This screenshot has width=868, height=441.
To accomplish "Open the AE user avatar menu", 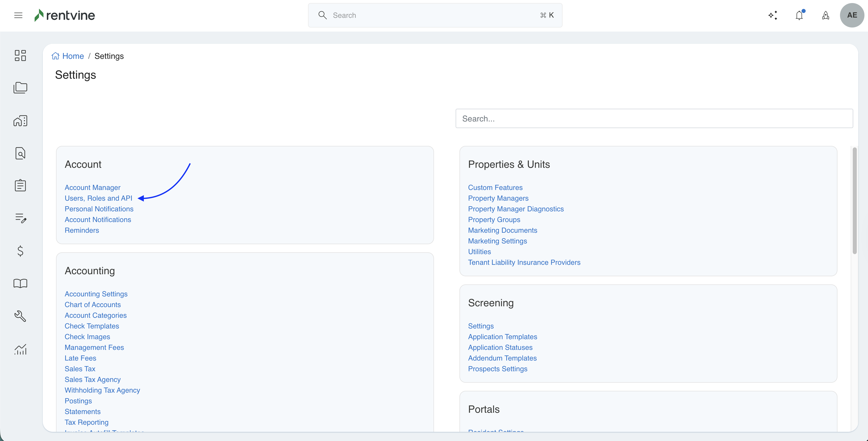I will (x=852, y=15).
